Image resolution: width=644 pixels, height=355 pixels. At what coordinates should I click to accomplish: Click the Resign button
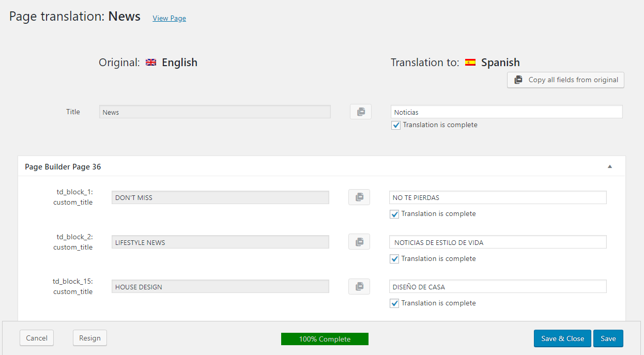point(90,338)
